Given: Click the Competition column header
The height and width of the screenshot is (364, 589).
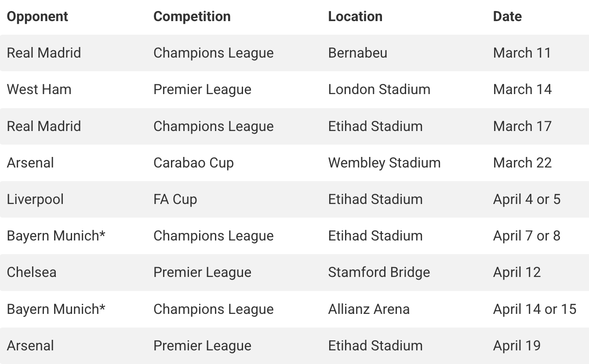Looking at the screenshot, I should (x=192, y=17).
